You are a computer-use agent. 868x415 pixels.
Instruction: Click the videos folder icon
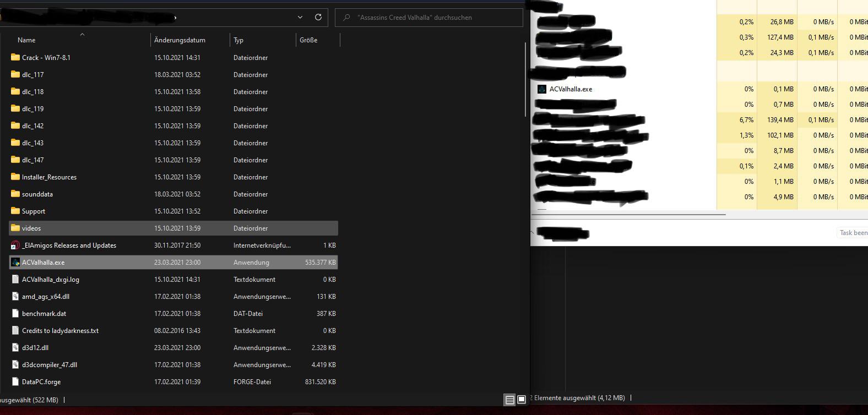coord(15,228)
